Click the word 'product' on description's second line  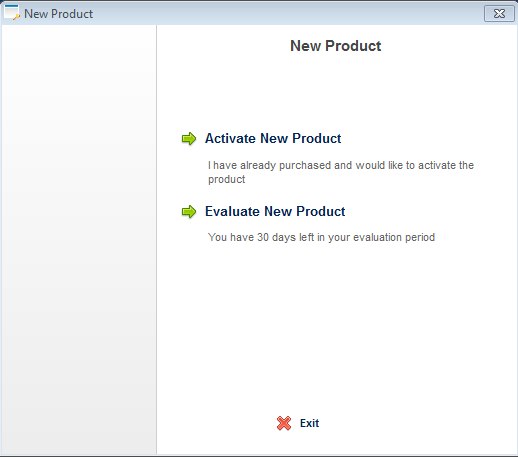pos(227,179)
